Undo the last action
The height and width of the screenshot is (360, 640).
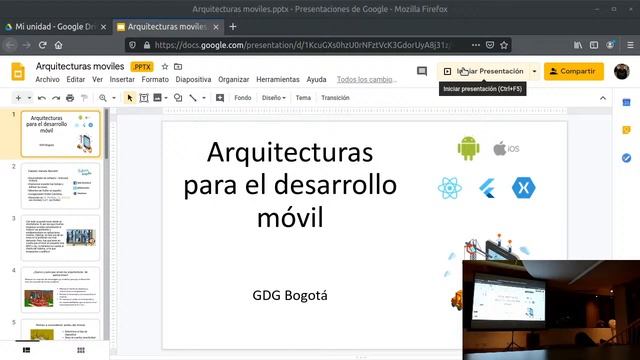coord(42,98)
